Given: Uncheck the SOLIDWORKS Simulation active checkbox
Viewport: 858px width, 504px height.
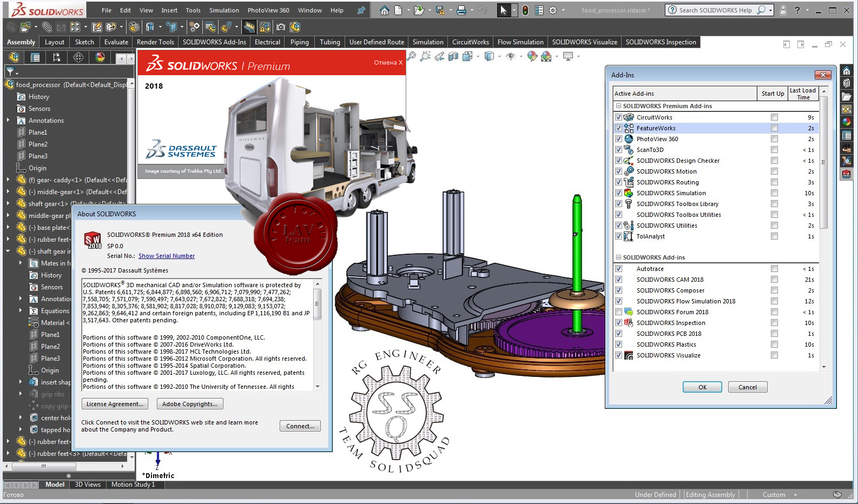Looking at the screenshot, I should [618, 193].
